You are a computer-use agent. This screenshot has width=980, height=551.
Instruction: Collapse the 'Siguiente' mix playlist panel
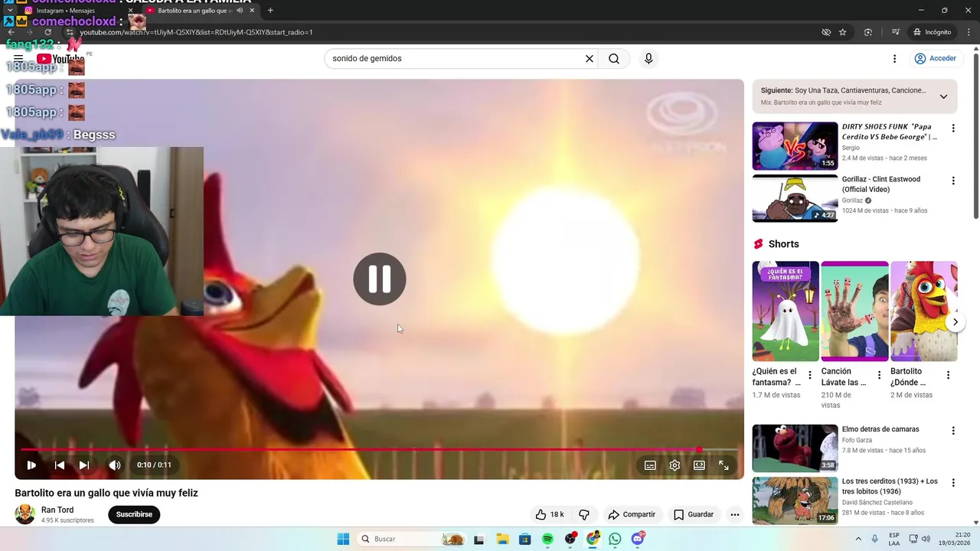tap(943, 96)
